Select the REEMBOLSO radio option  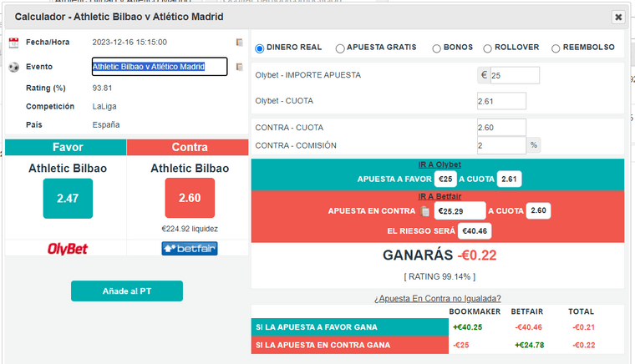click(556, 48)
